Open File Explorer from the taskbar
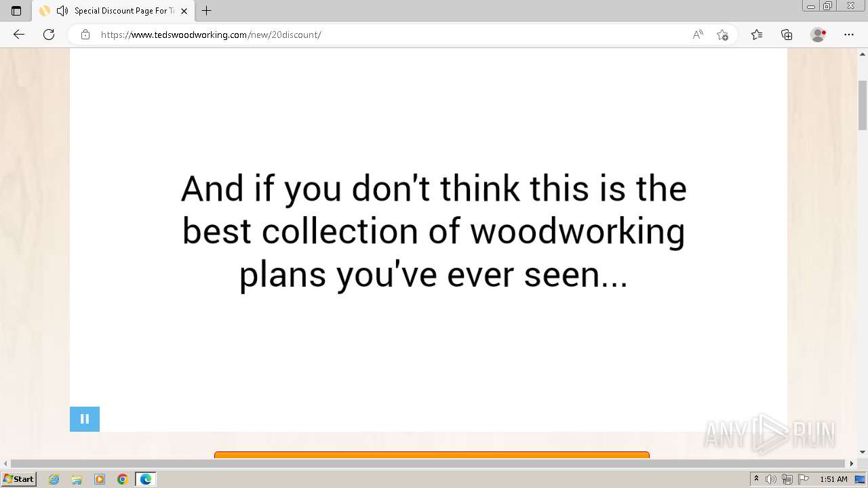868x488 pixels. point(77,479)
